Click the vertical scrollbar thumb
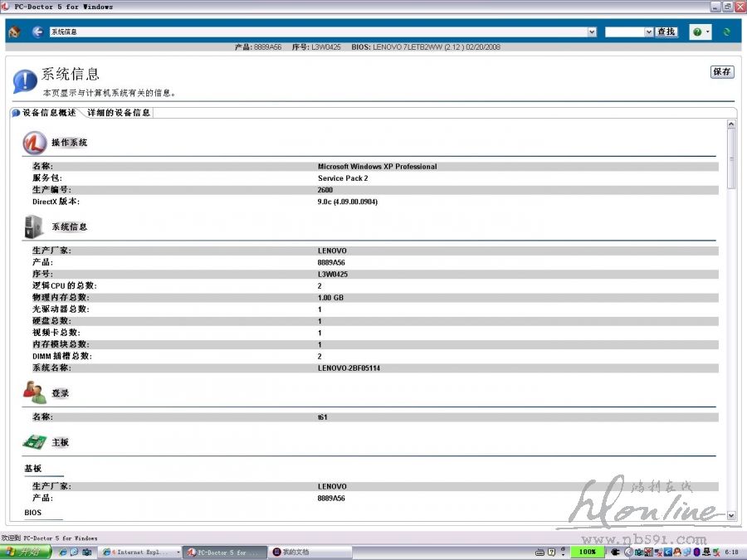 731,158
